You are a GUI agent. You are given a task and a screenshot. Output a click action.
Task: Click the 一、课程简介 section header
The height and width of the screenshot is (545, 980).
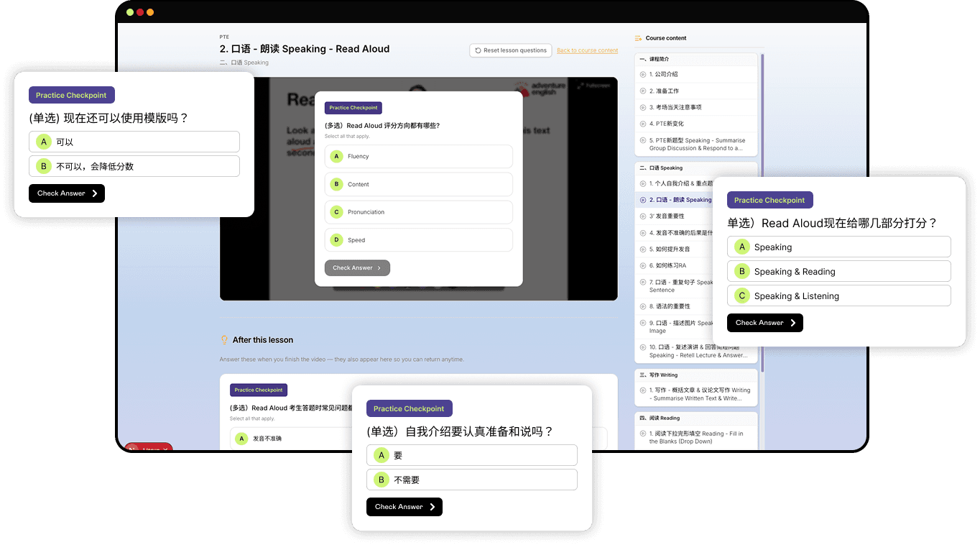click(x=695, y=59)
